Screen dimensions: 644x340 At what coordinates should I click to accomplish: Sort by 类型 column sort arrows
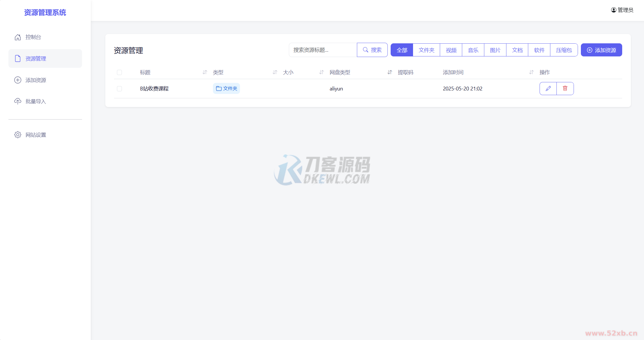click(x=275, y=72)
